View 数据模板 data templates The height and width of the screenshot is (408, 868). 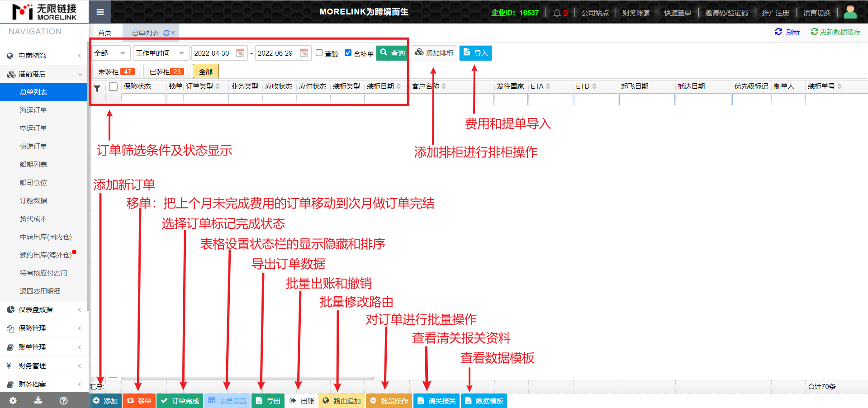[x=484, y=401]
